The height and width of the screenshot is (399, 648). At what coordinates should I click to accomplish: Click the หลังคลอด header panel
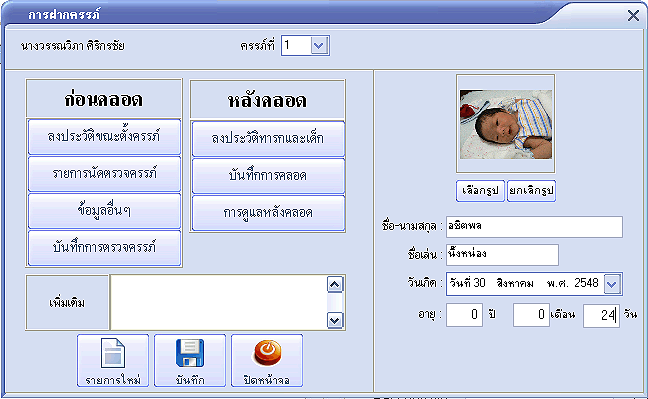pos(267,100)
